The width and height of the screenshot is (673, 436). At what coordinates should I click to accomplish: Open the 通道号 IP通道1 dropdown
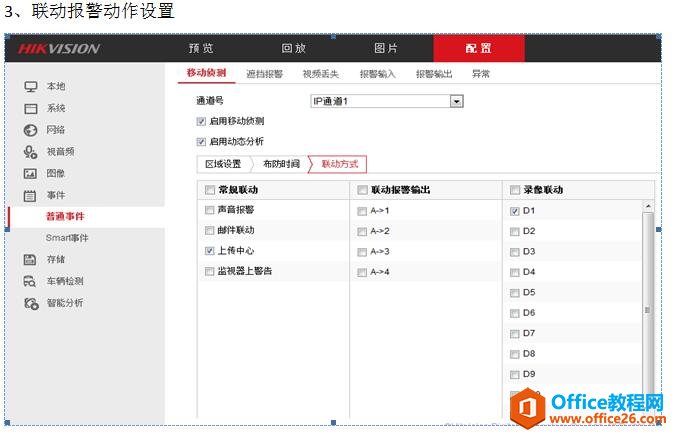tap(456, 101)
